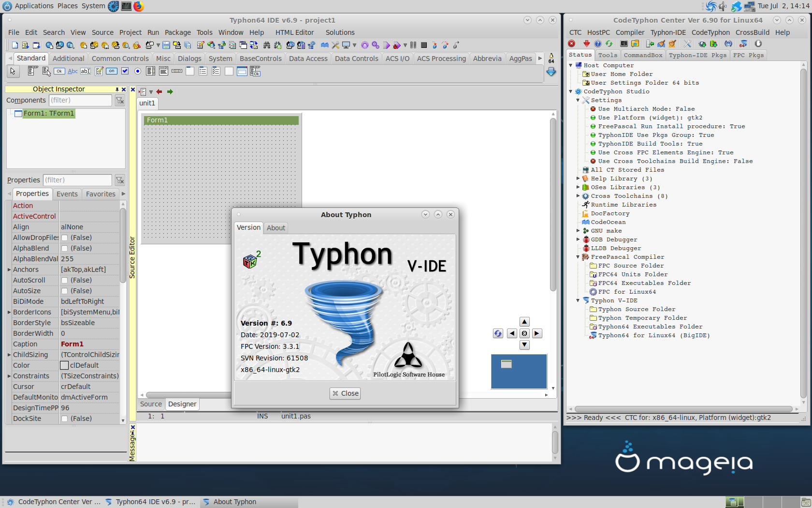The width and height of the screenshot is (812, 508).
Task: Collapse the FreePascal Compiler tree node
Action: tap(578, 257)
